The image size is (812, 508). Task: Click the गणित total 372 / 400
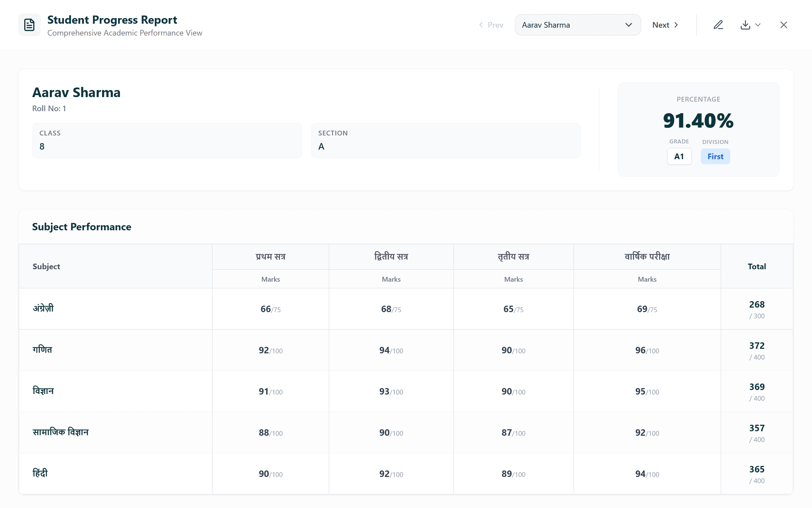point(757,351)
